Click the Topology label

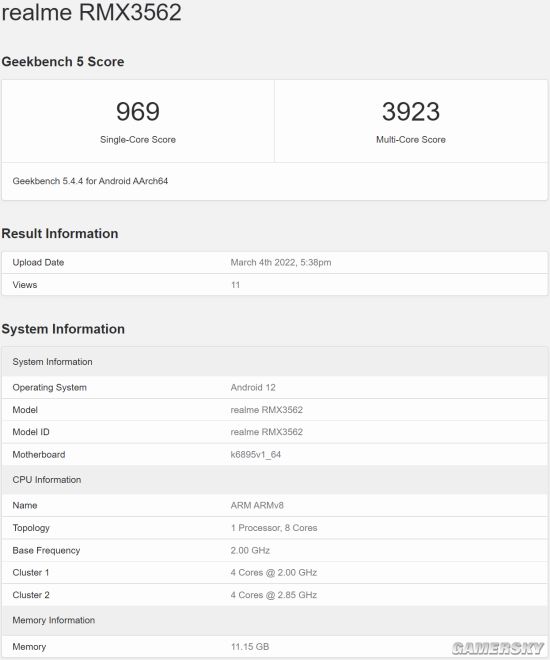[x=31, y=528]
